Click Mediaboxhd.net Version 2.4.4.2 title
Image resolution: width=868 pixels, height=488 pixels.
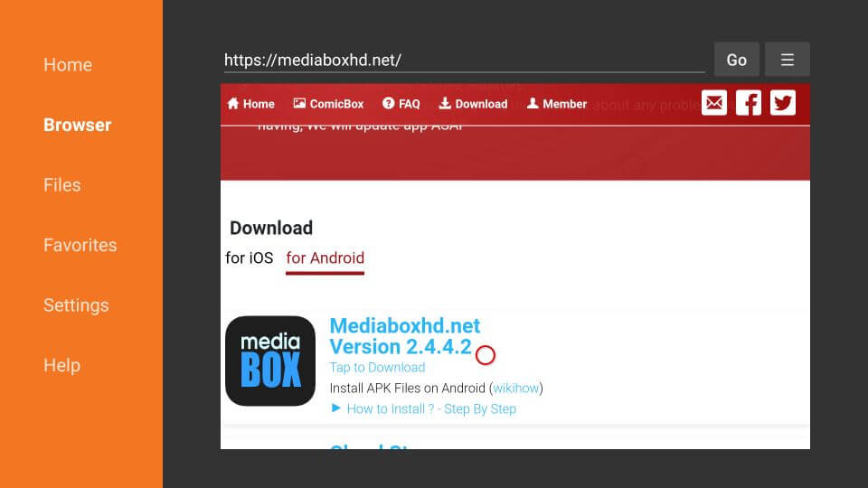click(x=405, y=336)
